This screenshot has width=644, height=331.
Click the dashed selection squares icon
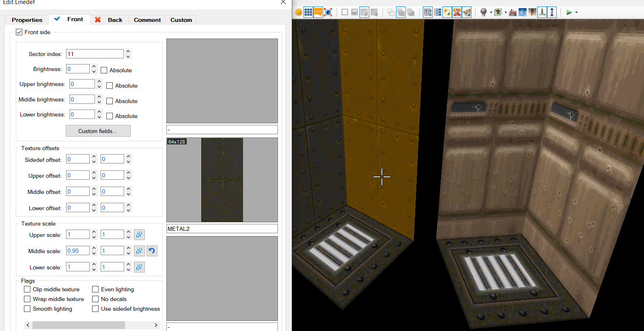point(391,12)
